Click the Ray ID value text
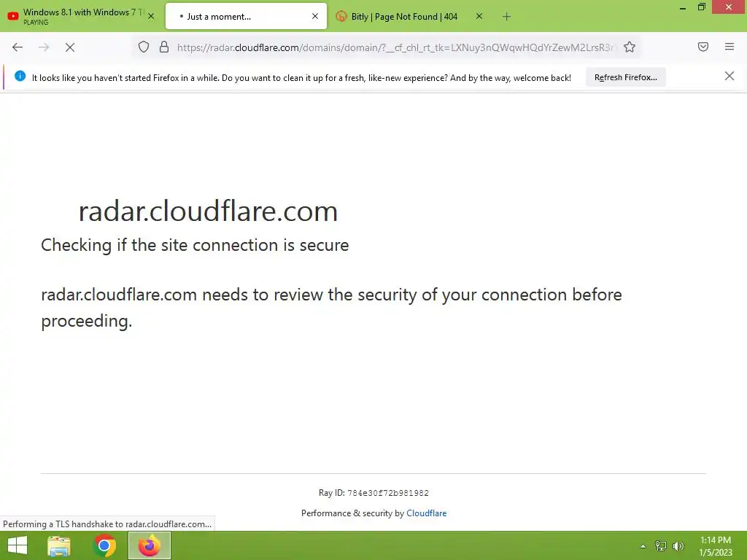 (388, 493)
